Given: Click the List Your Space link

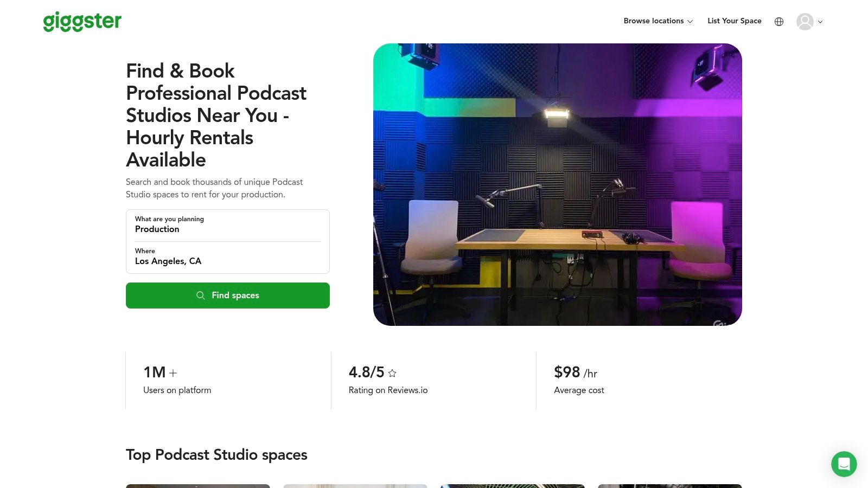Looking at the screenshot, I should pyautogui.click(x=734, y=21).
